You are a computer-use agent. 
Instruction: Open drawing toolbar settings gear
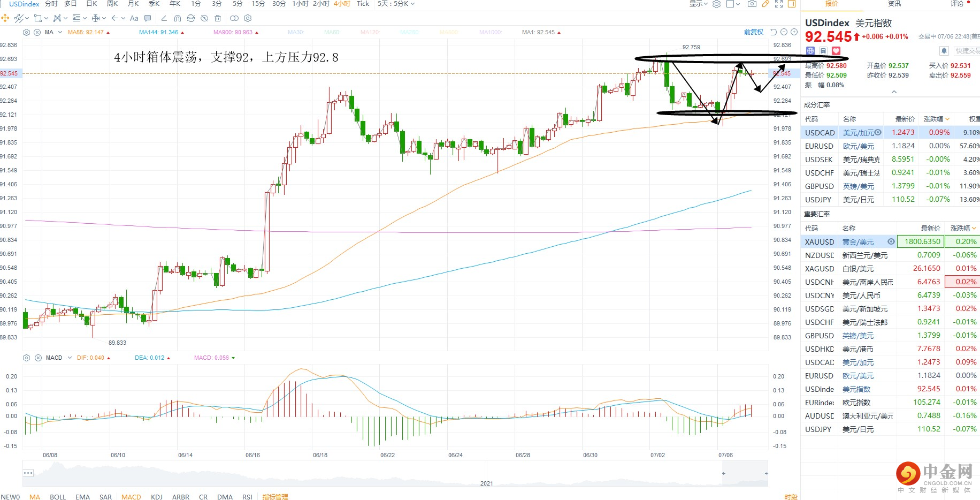point(248,18)
